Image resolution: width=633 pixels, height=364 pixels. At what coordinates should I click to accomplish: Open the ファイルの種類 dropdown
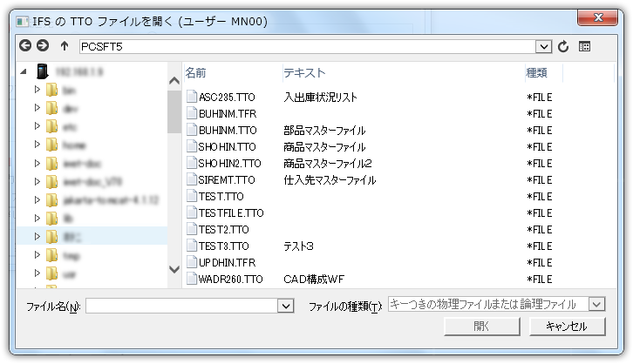click(596, 304)
